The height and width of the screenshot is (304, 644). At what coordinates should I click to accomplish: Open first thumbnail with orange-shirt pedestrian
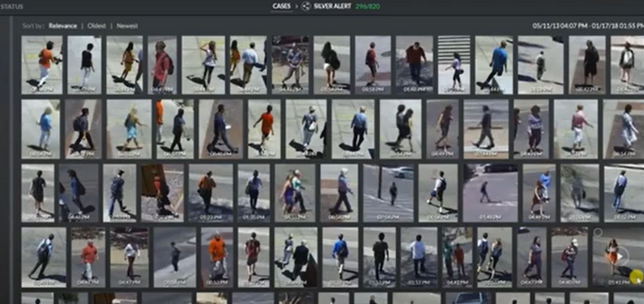click(42, 65)
